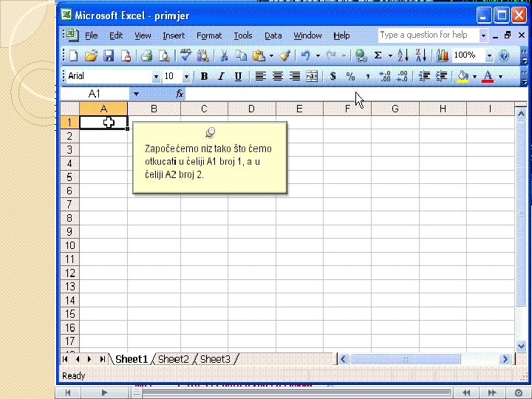Viewport: 532px width, 399px height.
Task: Open the zoom 100% dropdown
Action: [489, 55]
